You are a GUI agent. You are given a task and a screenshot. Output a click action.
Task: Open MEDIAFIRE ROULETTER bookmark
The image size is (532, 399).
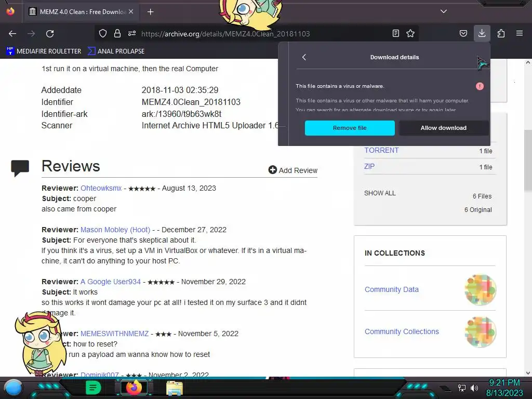tap(44, 51)
